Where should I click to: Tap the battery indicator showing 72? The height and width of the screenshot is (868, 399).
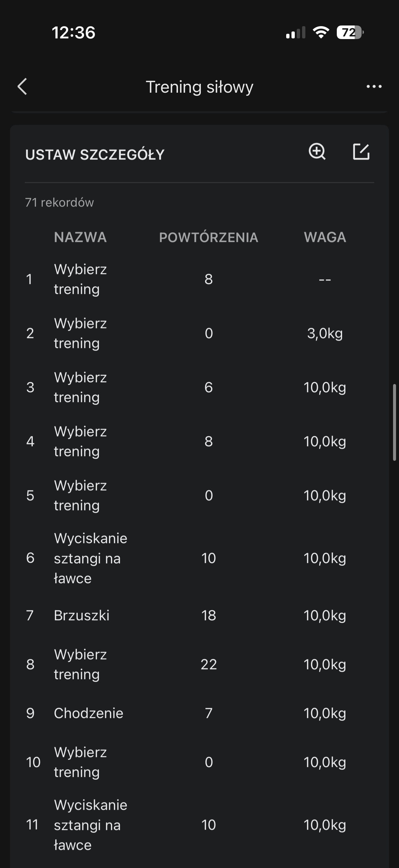pyautogui.click(x=350, y=32)
